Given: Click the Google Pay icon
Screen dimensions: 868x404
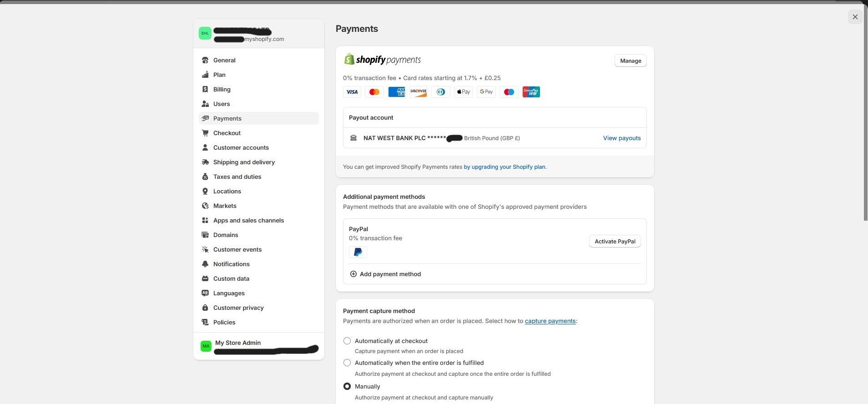Looking at the screenshot, I should pyautogui.click(x=486, y=92).
